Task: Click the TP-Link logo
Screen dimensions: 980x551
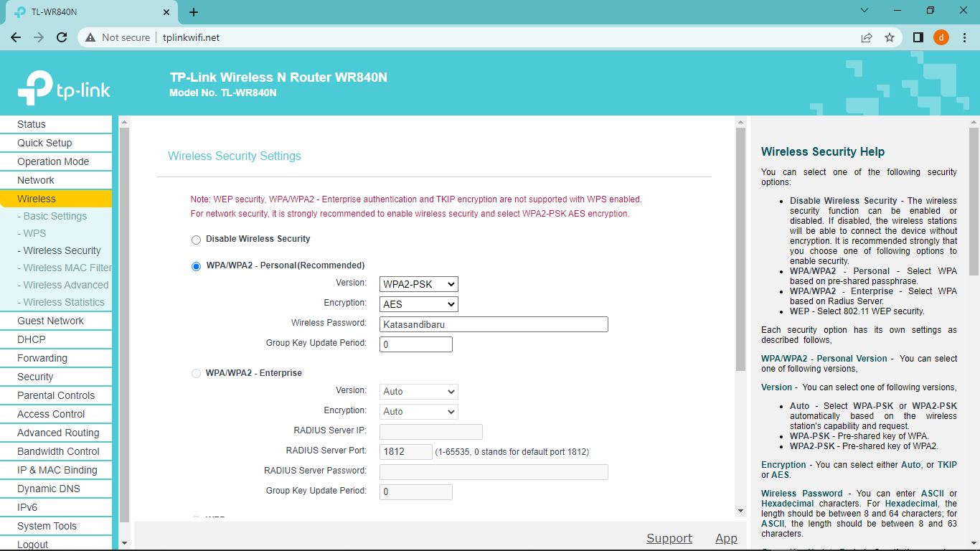Action: pos(64,88)
